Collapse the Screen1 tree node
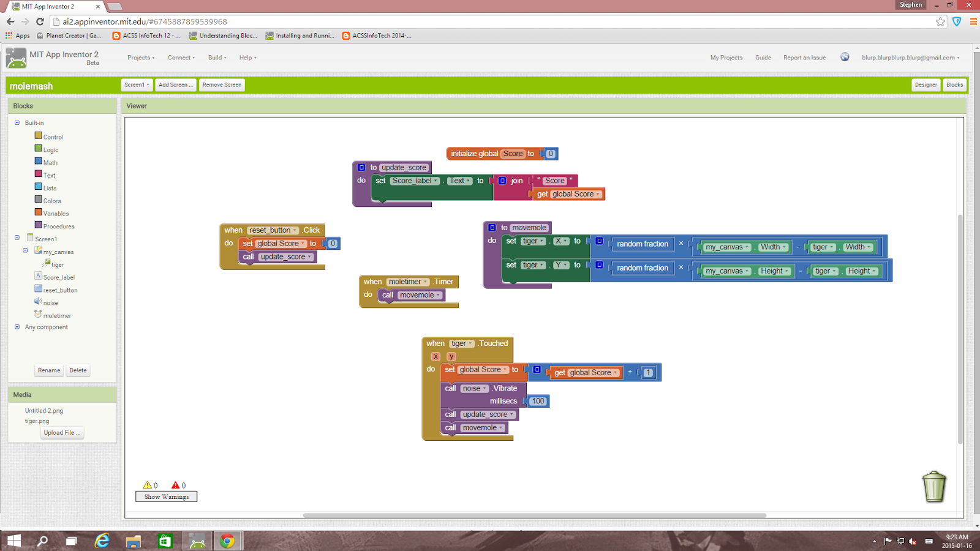 (x=17, y=238)
